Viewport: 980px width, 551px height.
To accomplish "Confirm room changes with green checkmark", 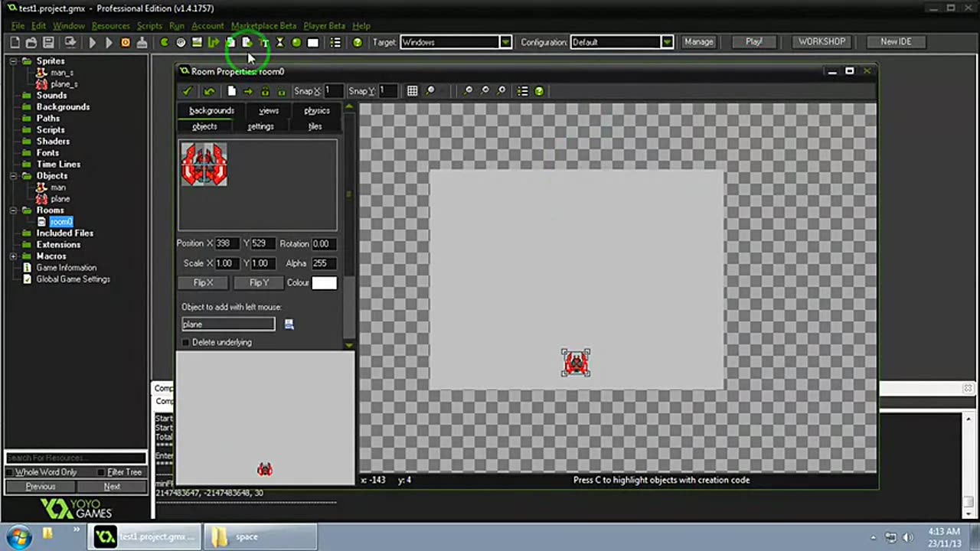I will (187, 91).
